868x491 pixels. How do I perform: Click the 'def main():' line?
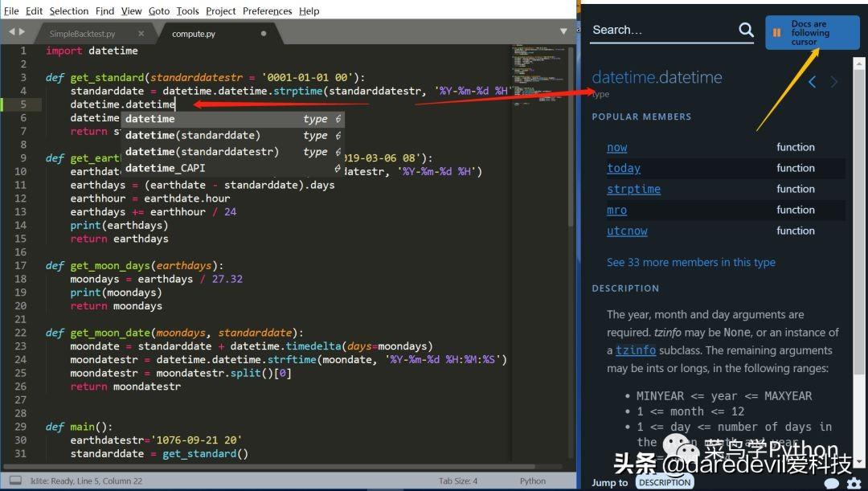(79, 427)
